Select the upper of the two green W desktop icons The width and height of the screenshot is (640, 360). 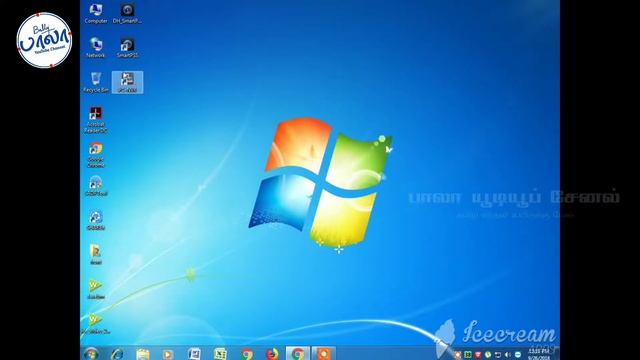pos(96,289)
